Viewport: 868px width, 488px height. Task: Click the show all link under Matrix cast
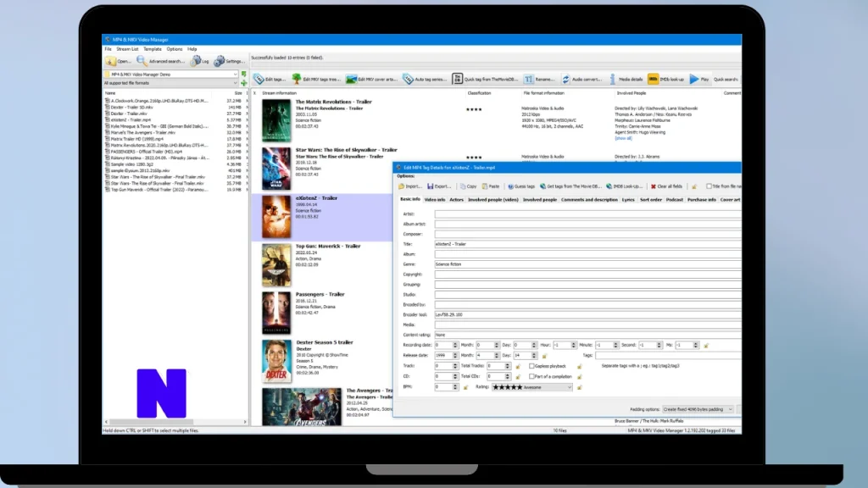coord(623,138)
